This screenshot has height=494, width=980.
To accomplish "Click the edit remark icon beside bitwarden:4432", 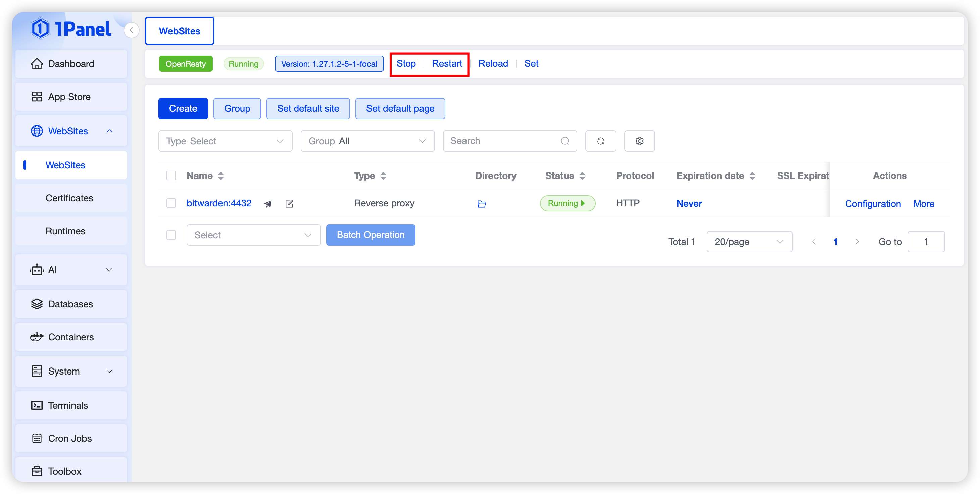I will [x=289, y=204].
